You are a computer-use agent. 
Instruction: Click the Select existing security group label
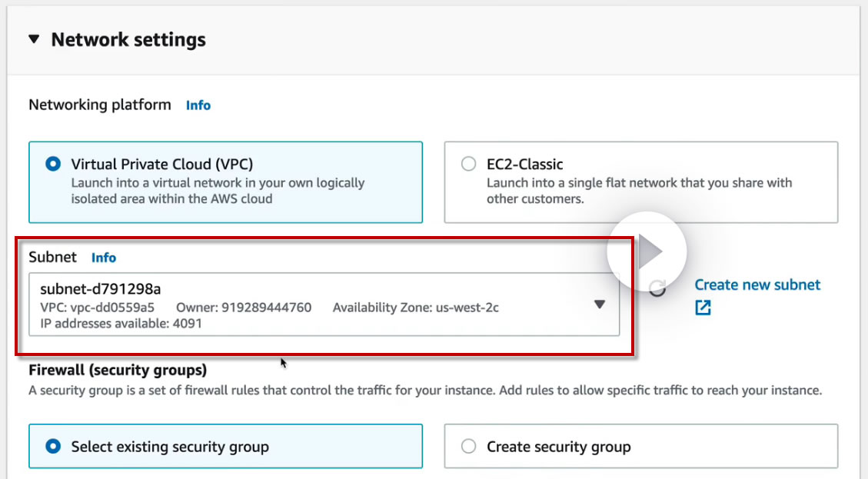pyautogui.click(x=170, y=447)
